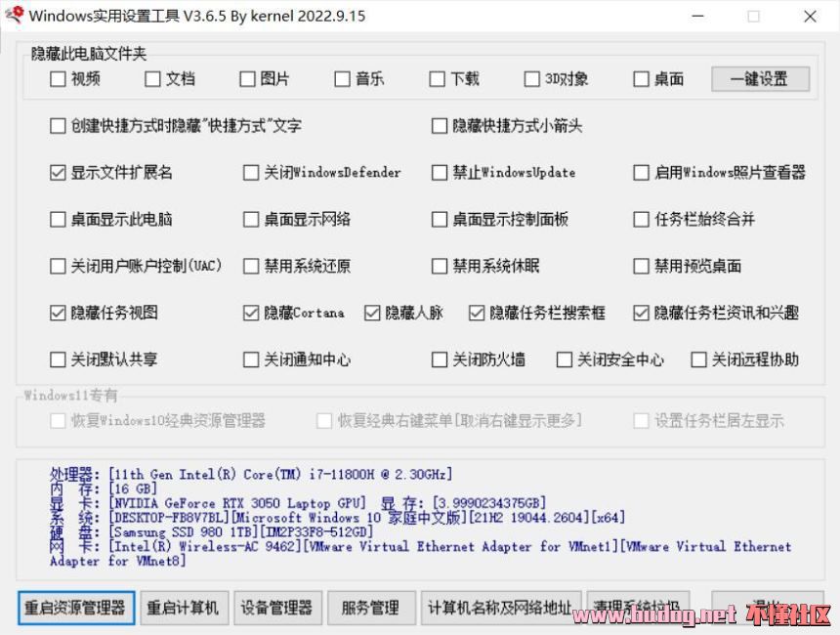Check 禁用预览桌面

[x=642, y=266]
